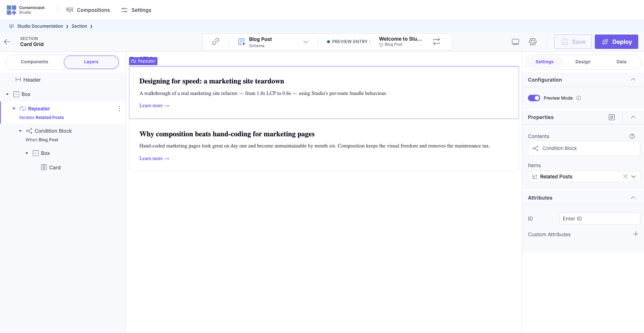Click Designing for speed card heading

pos(212,81)
